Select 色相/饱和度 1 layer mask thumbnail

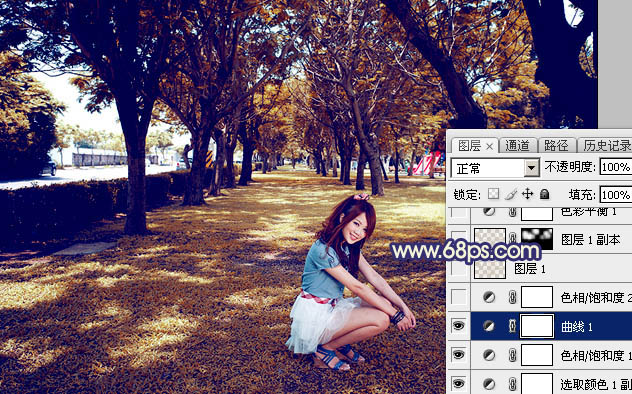537,355
